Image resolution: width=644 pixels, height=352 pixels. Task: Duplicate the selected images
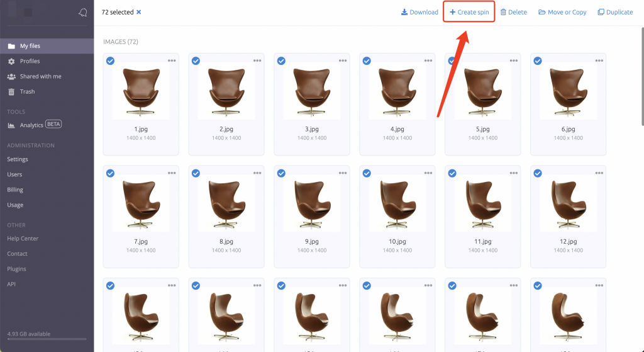(615, 12)
